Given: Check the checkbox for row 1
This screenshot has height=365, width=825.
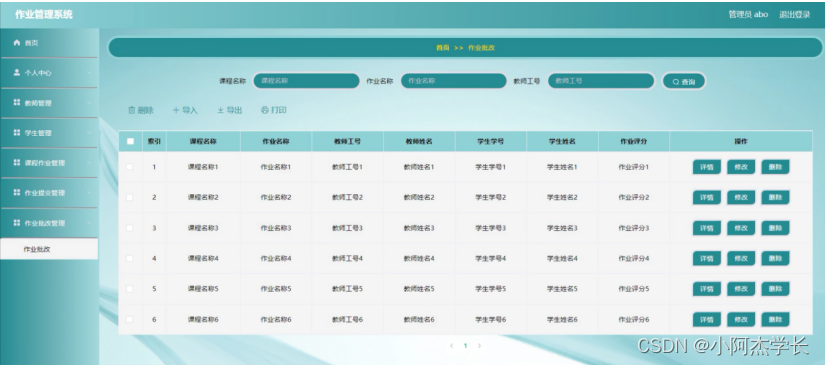Looking at the screenshot, I should pos(130,167).
